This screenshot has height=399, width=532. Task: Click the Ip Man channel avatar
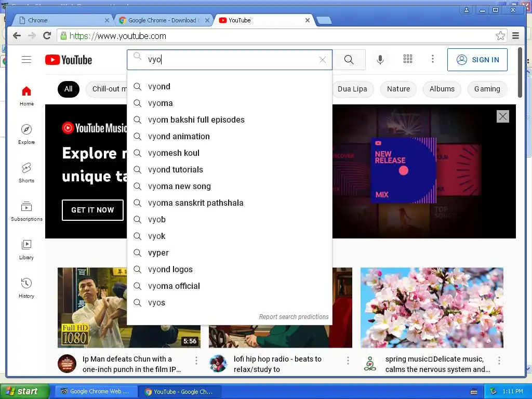[67, 364]
